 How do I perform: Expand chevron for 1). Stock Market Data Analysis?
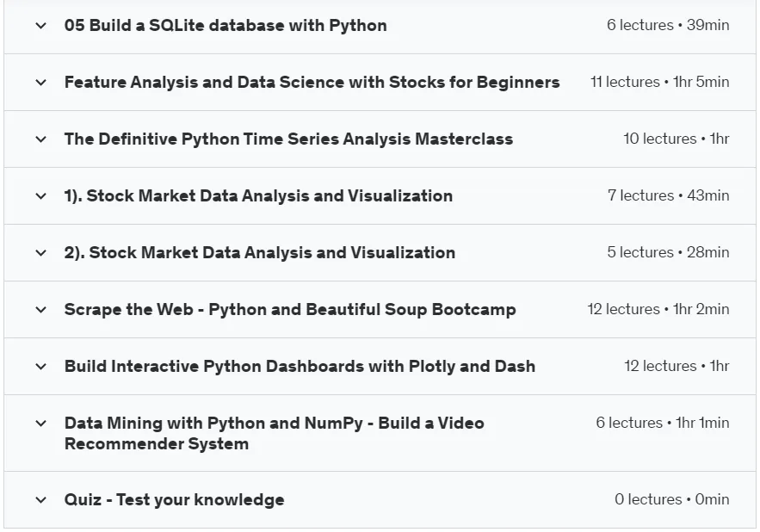41,196
